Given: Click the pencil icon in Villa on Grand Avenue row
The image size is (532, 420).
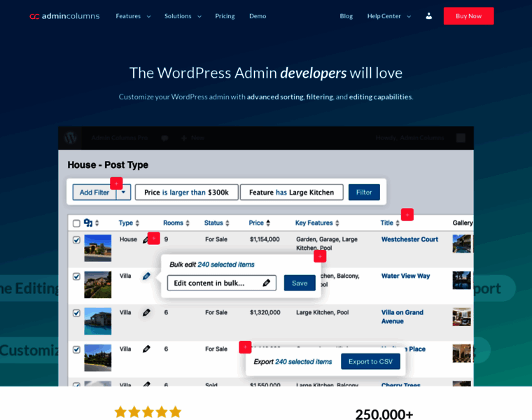Looking at the screenshot, I should pos(146,312).
